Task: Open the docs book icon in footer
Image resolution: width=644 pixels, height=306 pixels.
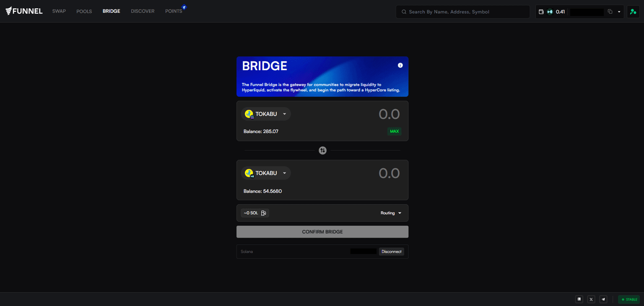Action: pos(579,299)
